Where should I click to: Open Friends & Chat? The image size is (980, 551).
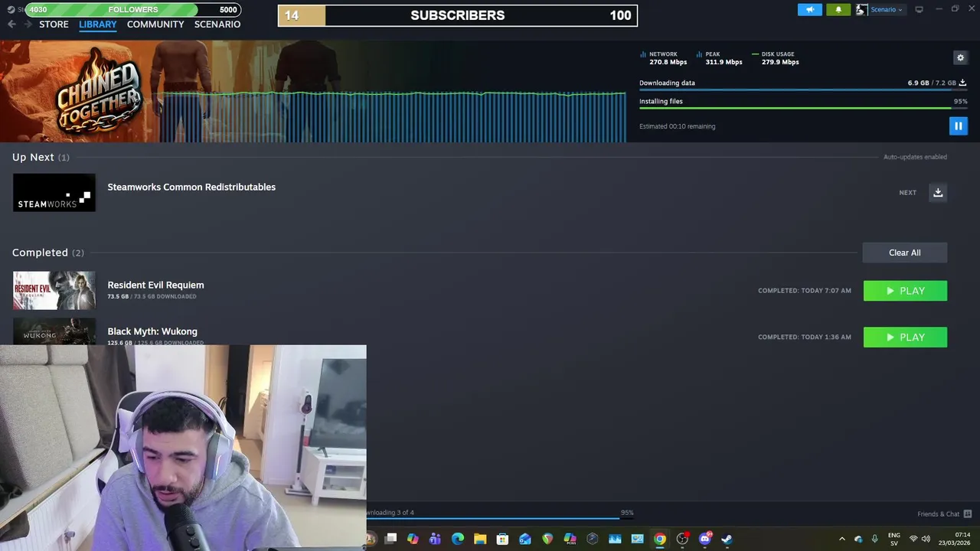pos(938,514)
